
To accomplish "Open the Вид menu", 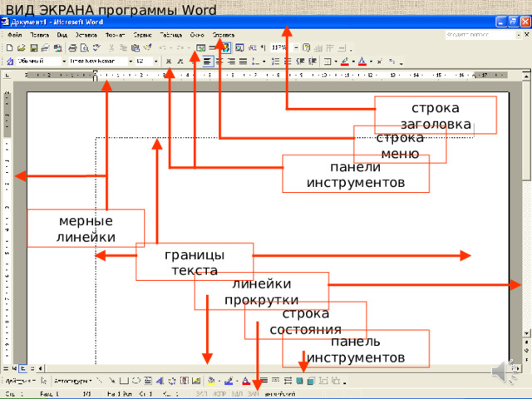I will pyautogui.click(x=62, y=35).
